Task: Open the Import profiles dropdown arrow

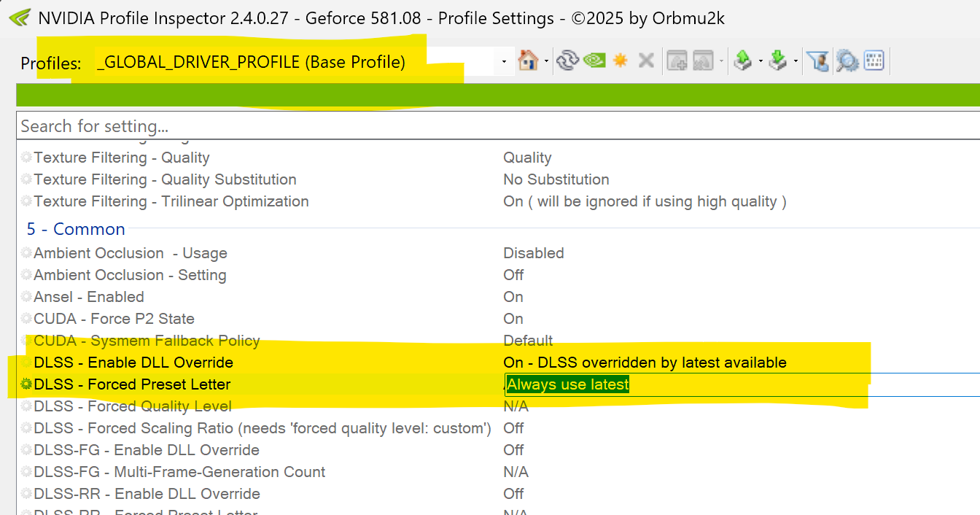Action: [x=796, y=62]
